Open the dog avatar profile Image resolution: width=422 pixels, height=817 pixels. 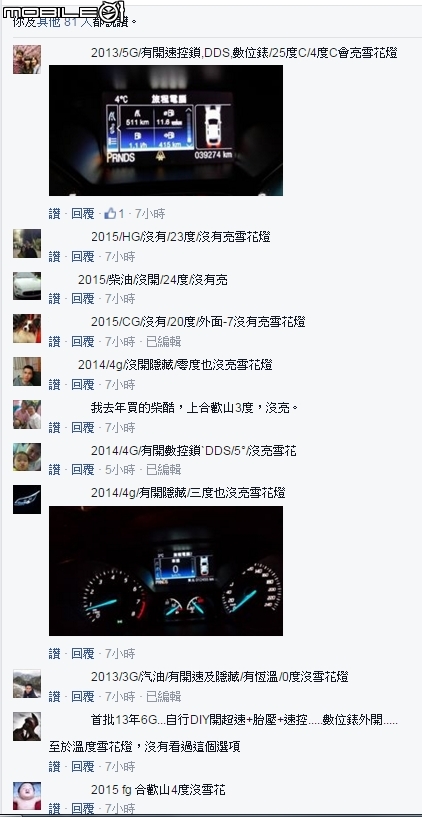pyautogui.click(x=27, y=328)
